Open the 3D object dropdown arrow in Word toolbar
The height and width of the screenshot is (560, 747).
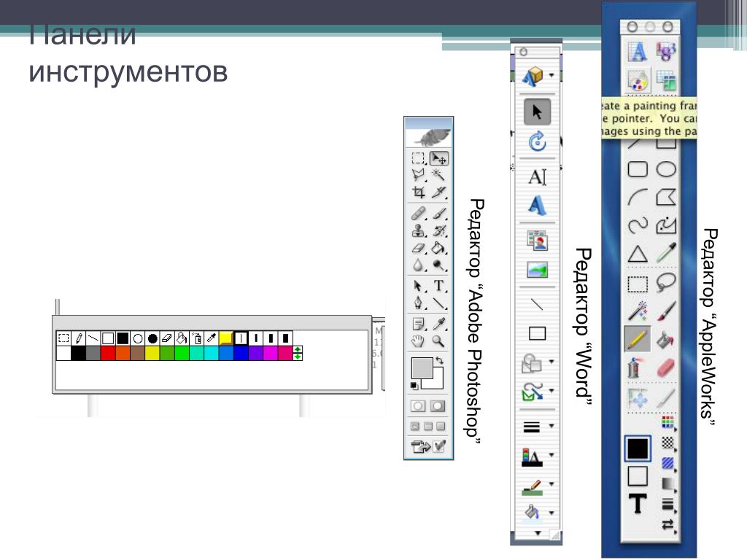point(551,75)
